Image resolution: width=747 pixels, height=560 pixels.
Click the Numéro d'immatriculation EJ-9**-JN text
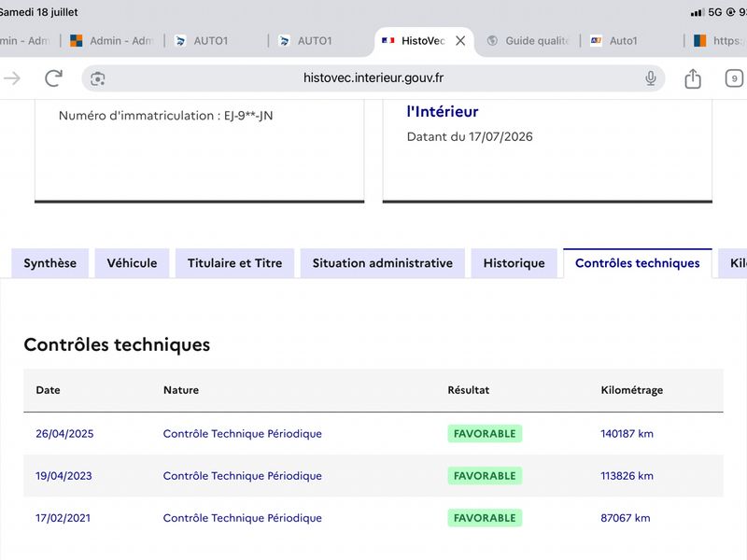166,116
